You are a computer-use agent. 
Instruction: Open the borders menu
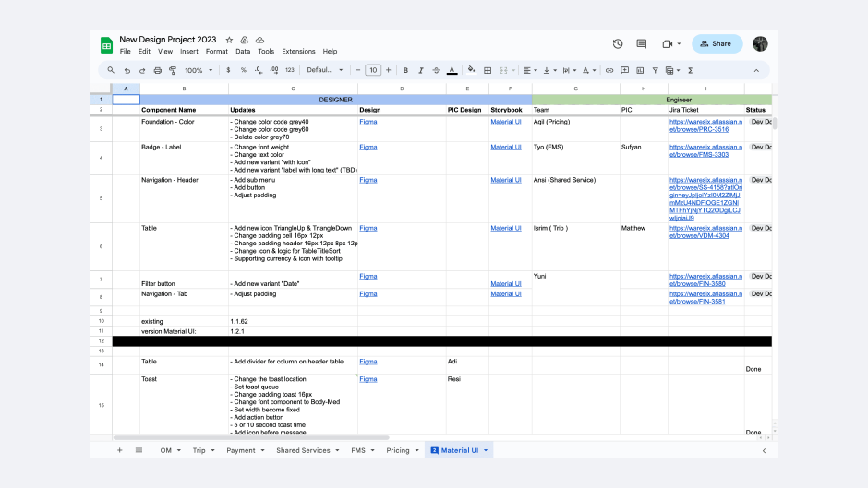point(488,70)
